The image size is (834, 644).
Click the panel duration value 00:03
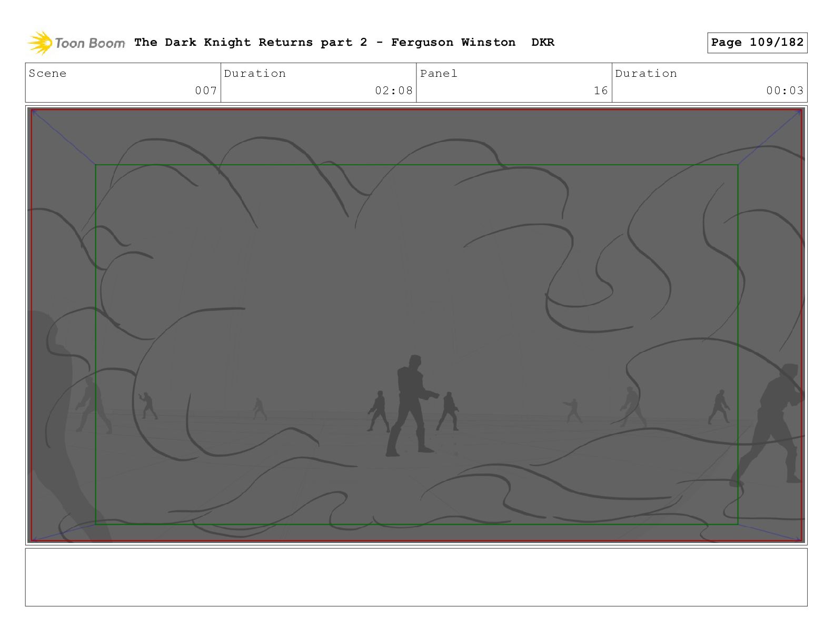785,90
